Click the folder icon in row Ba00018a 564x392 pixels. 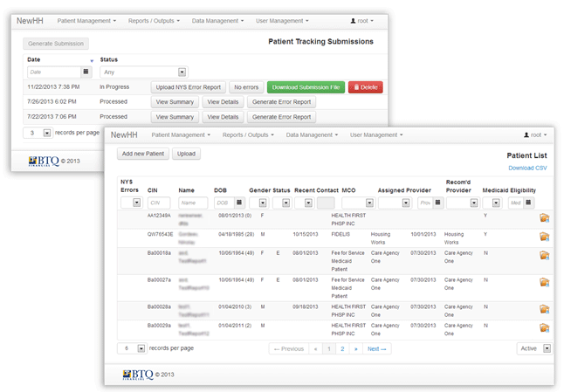(x=544, y=256)
